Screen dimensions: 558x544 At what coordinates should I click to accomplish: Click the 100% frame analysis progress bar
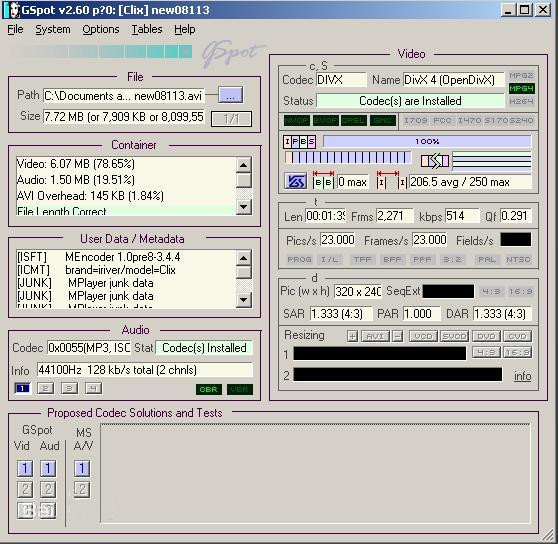click(427, 141)
